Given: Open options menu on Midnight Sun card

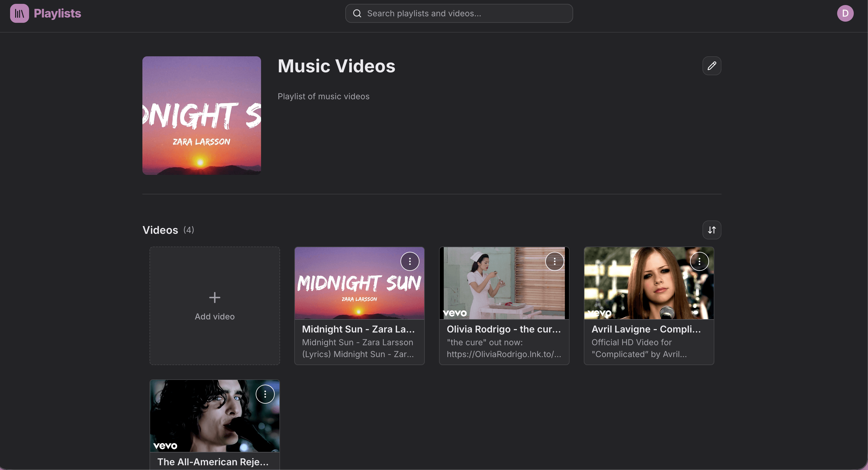Looking at the screenshot, I should [x=410, y=261].
